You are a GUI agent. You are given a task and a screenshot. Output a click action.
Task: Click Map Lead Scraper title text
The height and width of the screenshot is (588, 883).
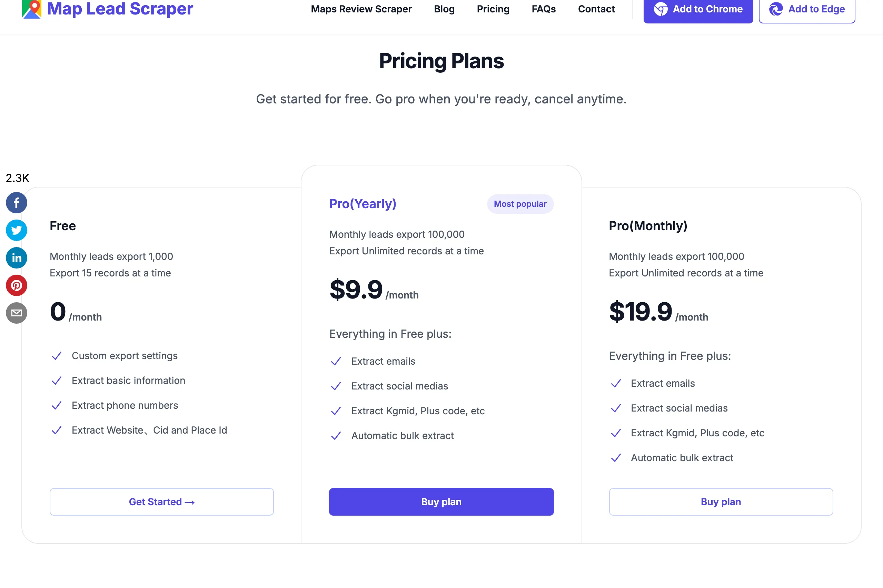(x=120, y=9)
